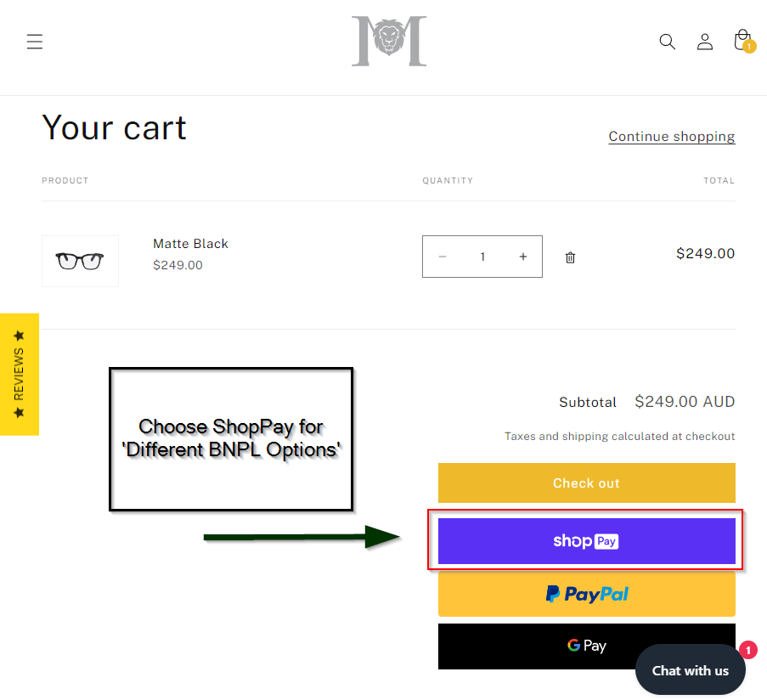767x700 pixels.
Task: Decrease quantity with the minus button
Action: [x=443, y=257]
